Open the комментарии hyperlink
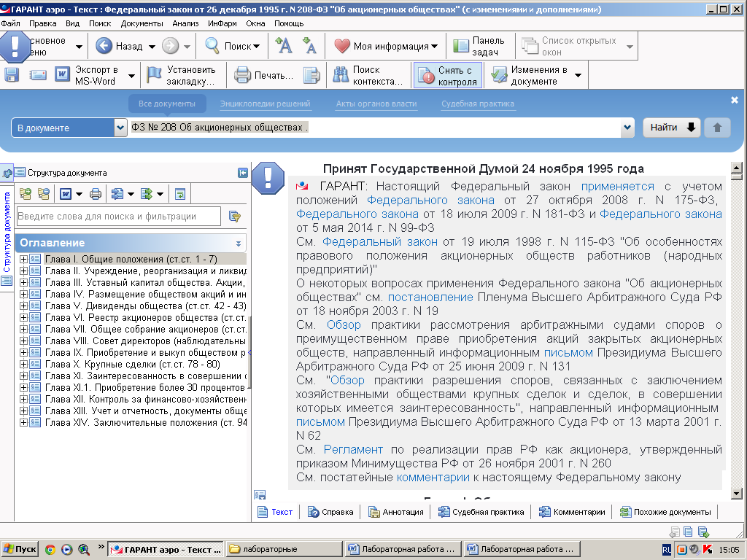This screenshot has width=747, height=560. (433, 477)
